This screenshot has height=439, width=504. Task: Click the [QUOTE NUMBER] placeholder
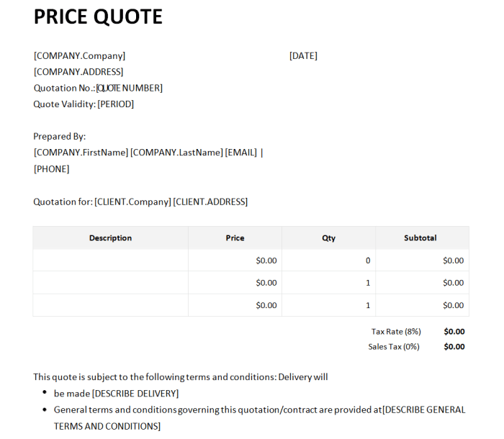coord(130,88)
